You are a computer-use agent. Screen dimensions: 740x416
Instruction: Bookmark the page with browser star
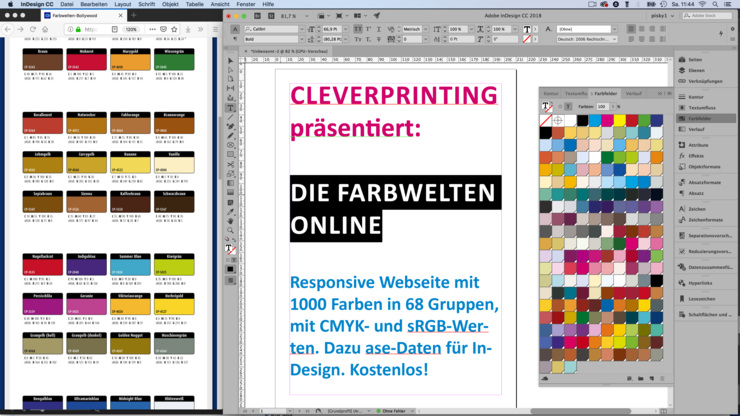(x=174, y=29)
